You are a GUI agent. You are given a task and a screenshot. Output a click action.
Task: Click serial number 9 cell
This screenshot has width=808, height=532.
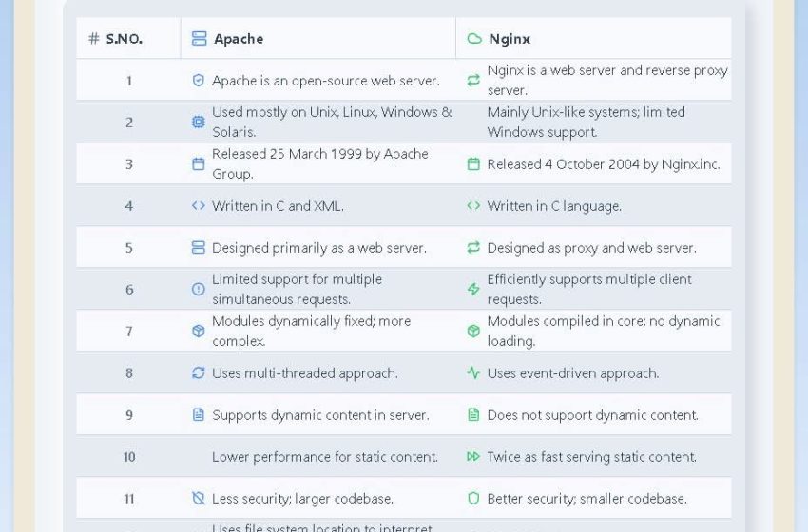(x=129, y=414)
